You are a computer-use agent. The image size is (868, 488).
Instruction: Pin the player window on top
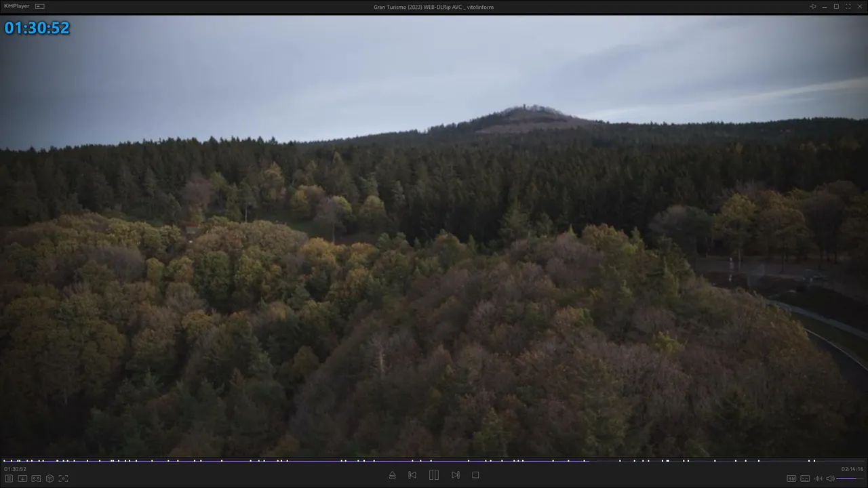813,6
